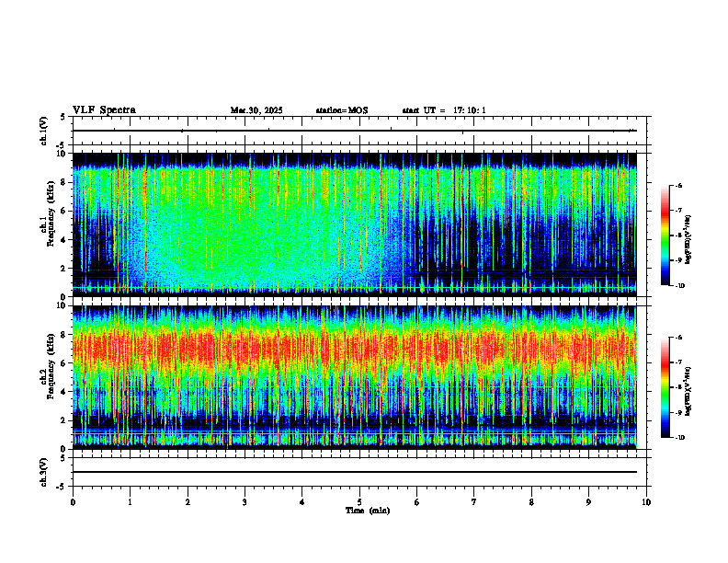
Task: Click the ch.1 colorbar's log(PSD) unit label
Action: (688, 239)
